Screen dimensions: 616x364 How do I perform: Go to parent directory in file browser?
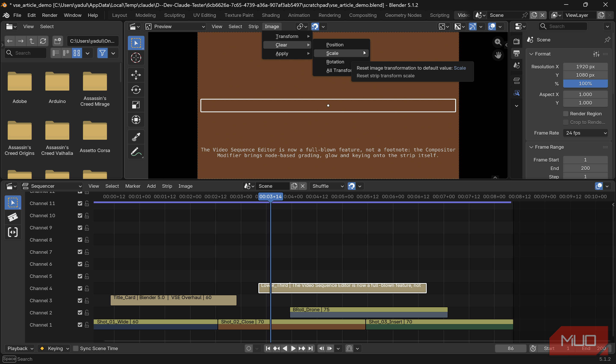click(x=32, y=41)
